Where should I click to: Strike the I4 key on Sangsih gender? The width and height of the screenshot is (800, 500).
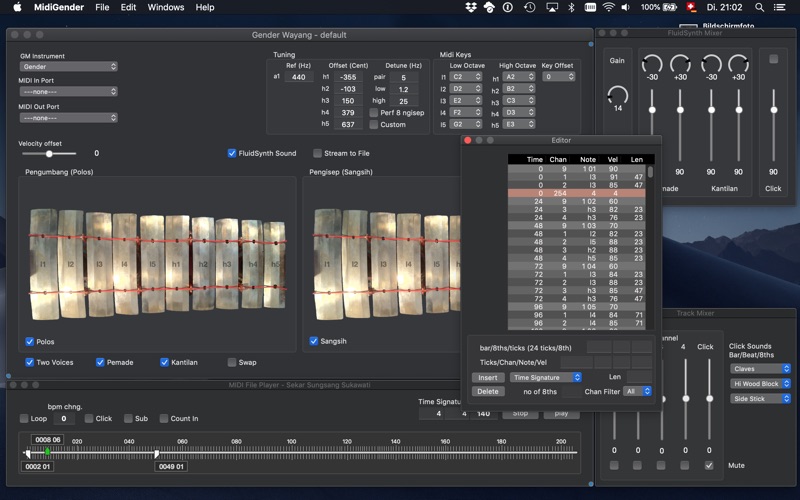click(x=409, y=264)
